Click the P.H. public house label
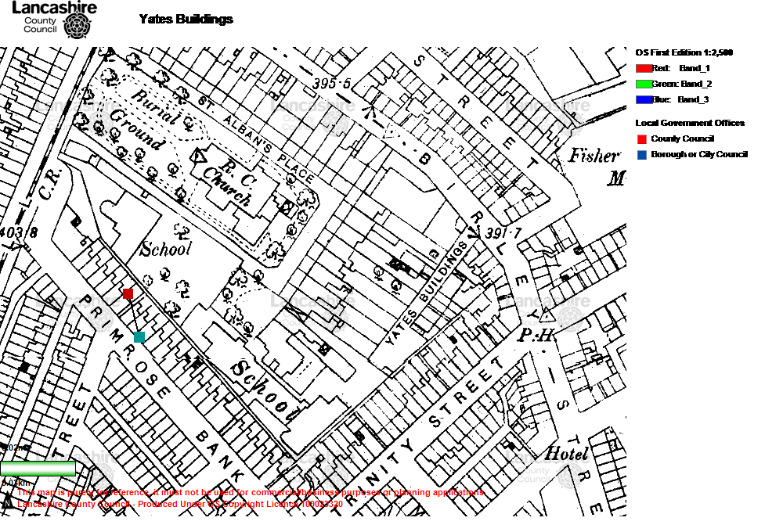783x532 pixels. (537, 335)
